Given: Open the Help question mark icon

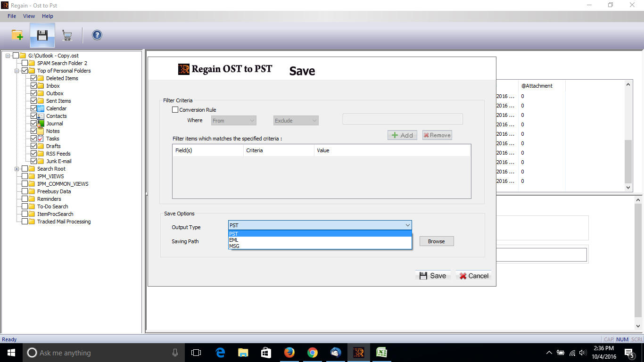Looking at the screenshot, I should [97, 35].
